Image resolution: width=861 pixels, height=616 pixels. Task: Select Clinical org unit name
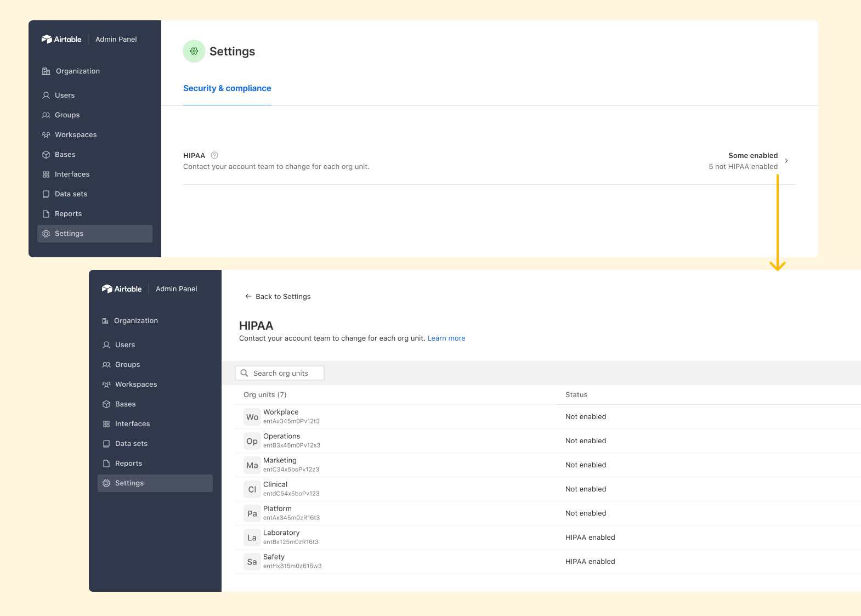(x=275, y=485)
